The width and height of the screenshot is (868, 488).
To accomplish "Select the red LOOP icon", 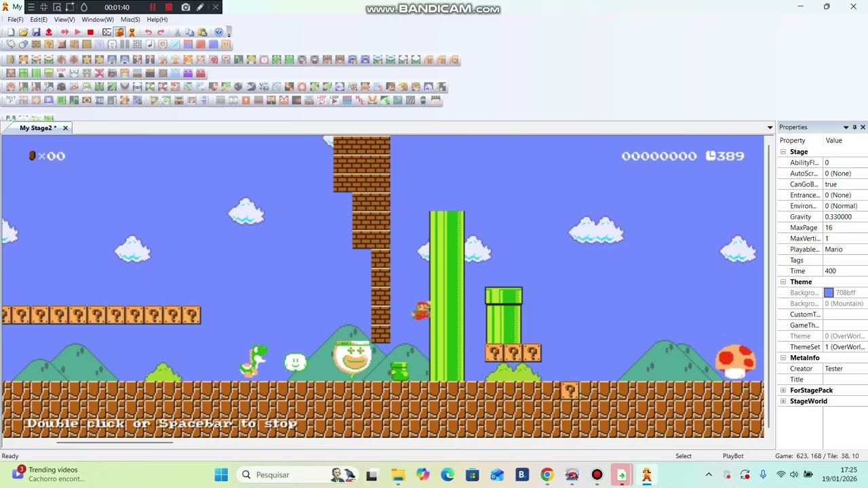I will pos(321,100).
